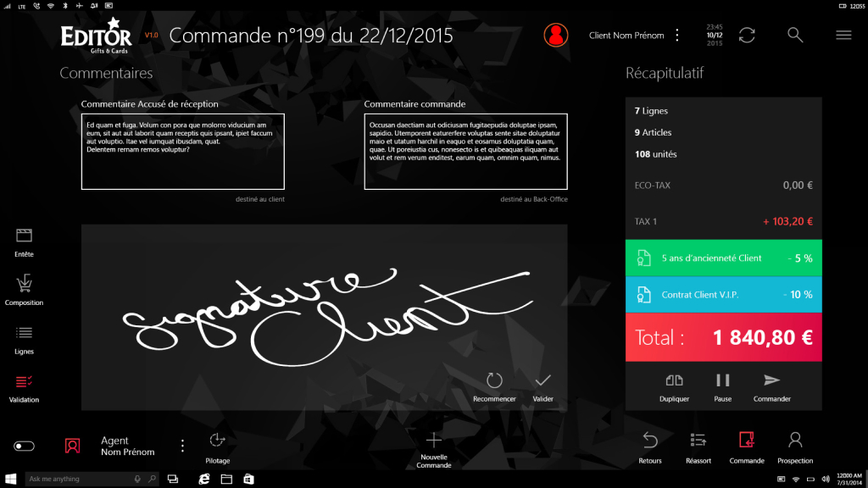This screenshot has height=488, width=868.
Task: Click the red Total 1 840,80 € banner
Action: 724,337
